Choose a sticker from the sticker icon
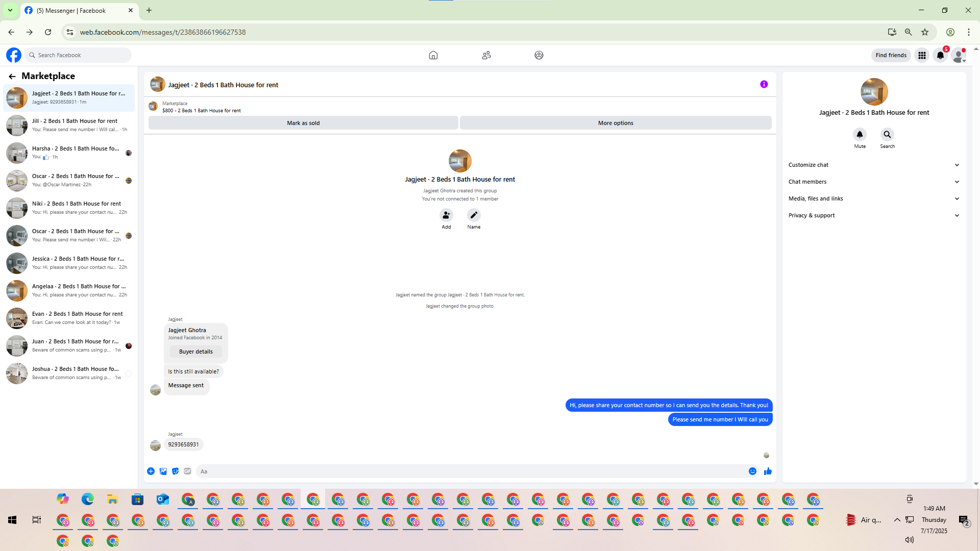This screenshot has width=980, height=551. point(176,471)
